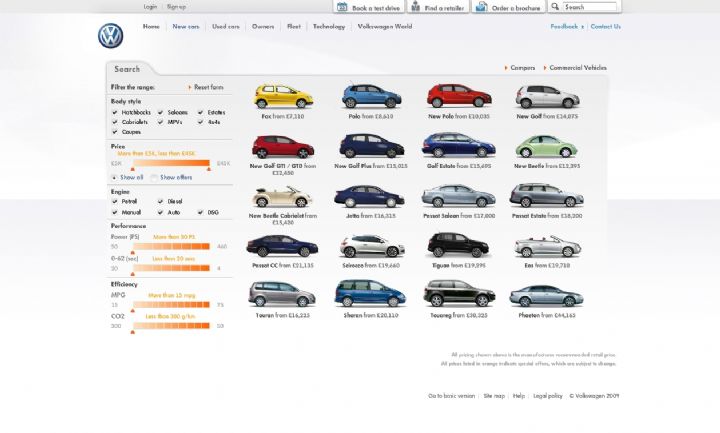Uncheck the Saloons body style checkbox

point(160,112)
